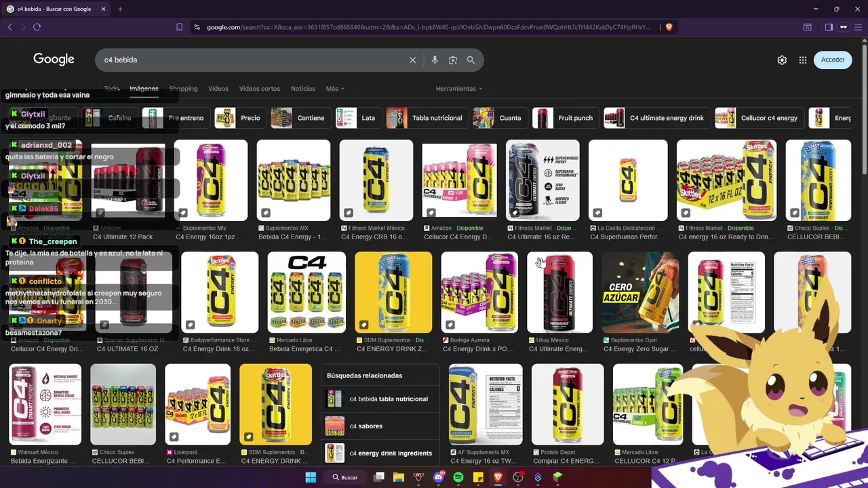Open Discord from the taskbar
The height and width of the screenshot is (488, 868).
click(439, 477)
